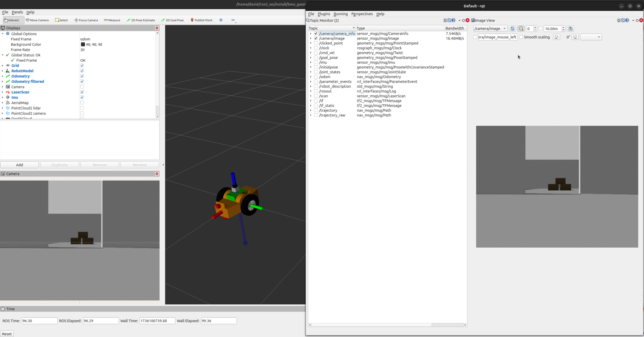Click the Remove button

point(100,165)
